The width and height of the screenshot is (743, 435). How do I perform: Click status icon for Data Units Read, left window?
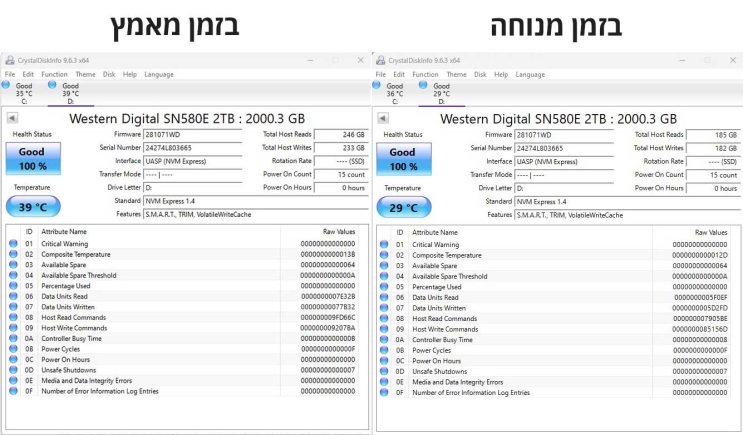13,296
